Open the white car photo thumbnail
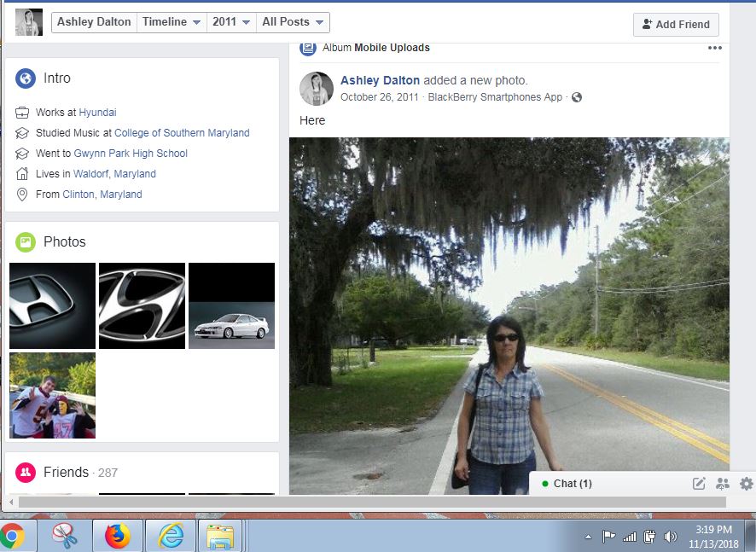756x552 pixels. [231, 305]
